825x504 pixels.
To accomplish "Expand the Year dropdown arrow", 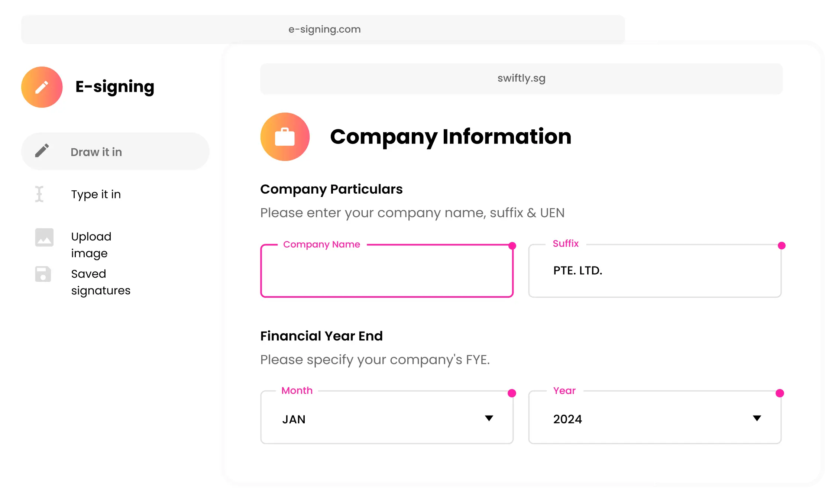I will point(757,419).
